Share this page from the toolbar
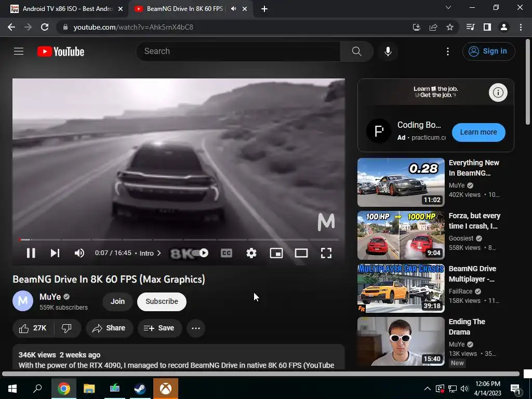Image resolution: width=532 pixels, height=399 pixels. 433,27
